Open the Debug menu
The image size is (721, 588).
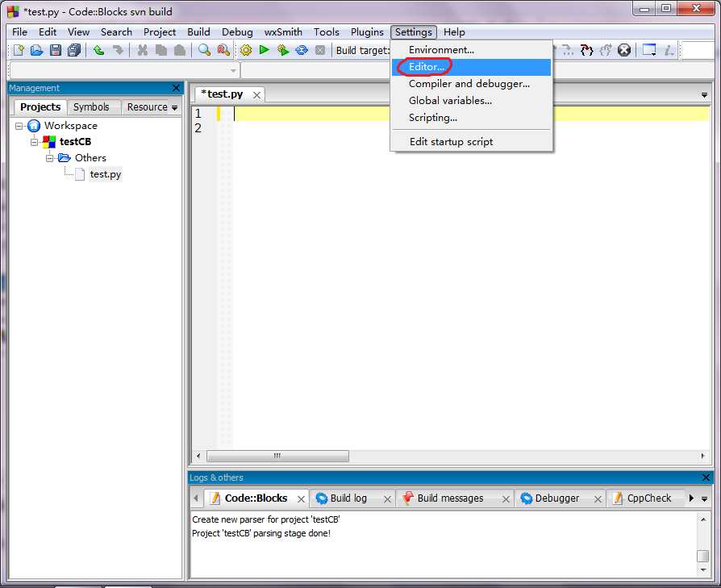(237, 32)
